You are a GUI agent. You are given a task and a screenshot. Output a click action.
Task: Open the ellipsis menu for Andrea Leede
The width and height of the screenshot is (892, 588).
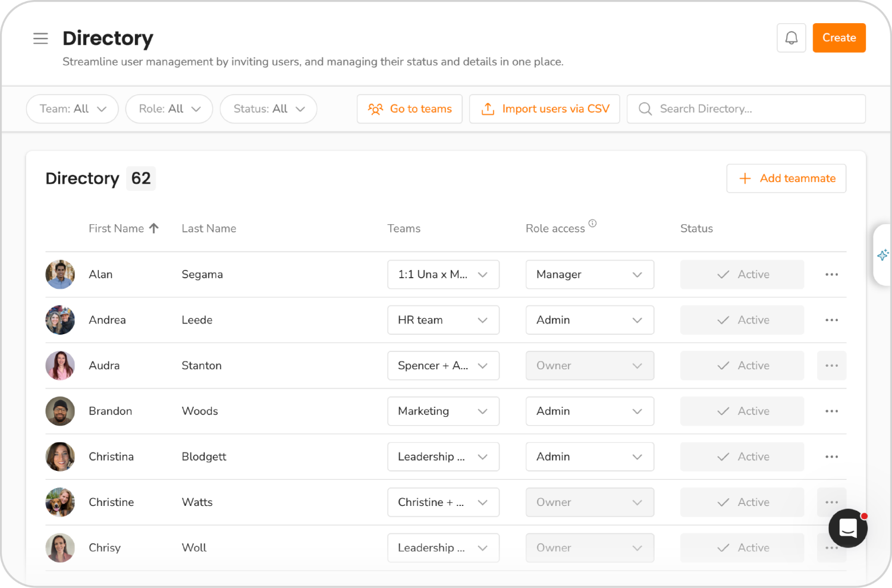831,320
